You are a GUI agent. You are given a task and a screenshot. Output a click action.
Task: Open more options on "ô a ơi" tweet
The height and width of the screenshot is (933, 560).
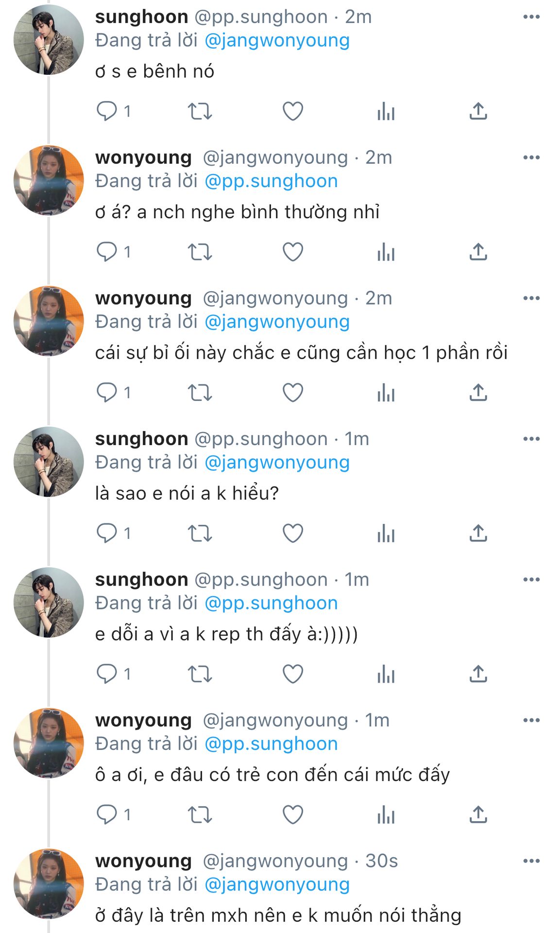(x=531, y=720)
